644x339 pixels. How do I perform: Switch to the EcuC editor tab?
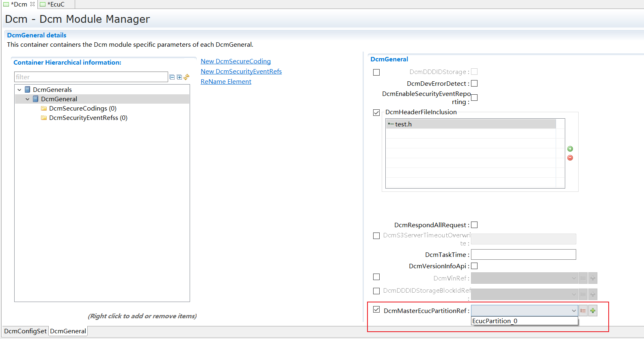click(x=56, y=4)
